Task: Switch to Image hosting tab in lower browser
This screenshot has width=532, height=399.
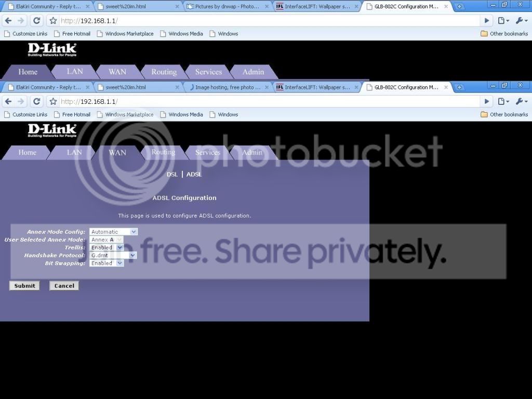Action: [x=227, y=87]
